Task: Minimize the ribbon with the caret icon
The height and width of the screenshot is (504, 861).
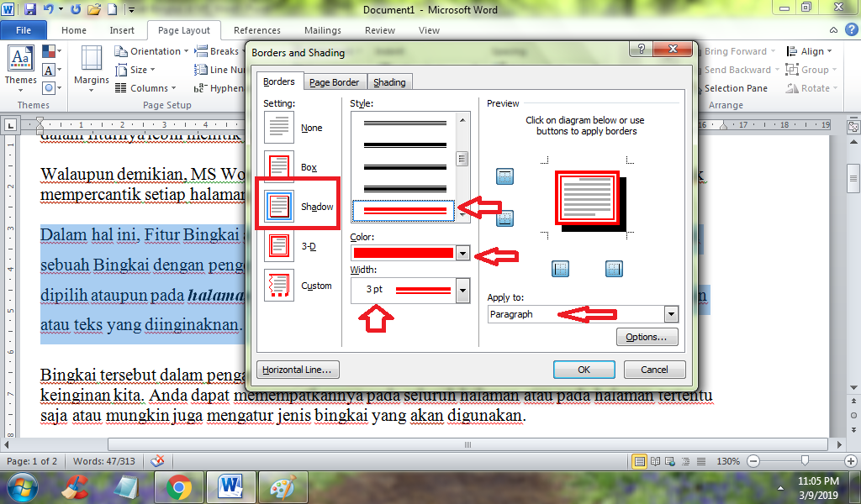Action: (833, 30)
